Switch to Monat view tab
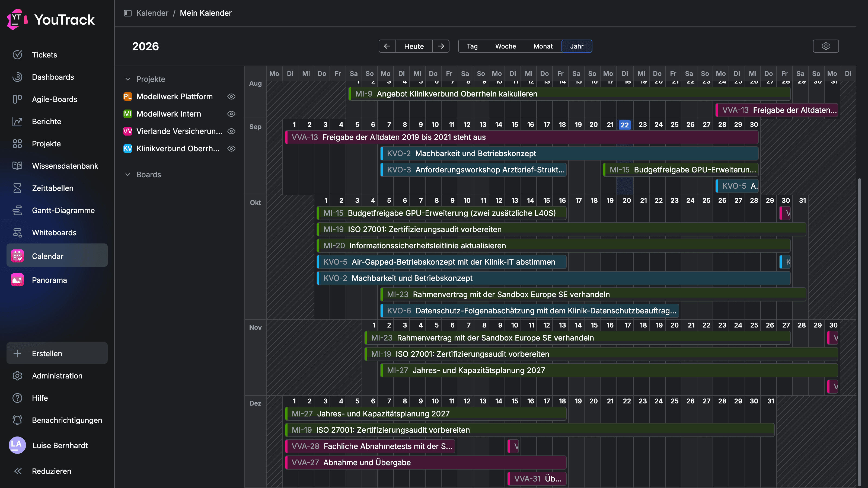This screenshot has height=488, width=868. click(543, 46)
